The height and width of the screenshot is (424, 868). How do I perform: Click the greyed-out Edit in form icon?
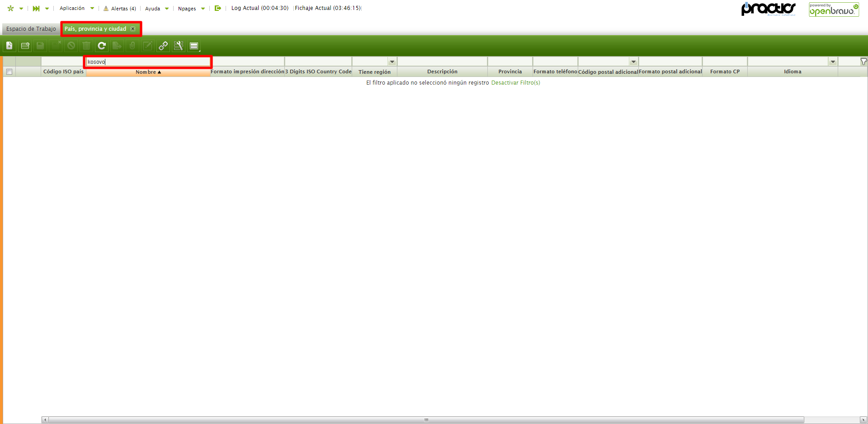click(x=148, y=46)
